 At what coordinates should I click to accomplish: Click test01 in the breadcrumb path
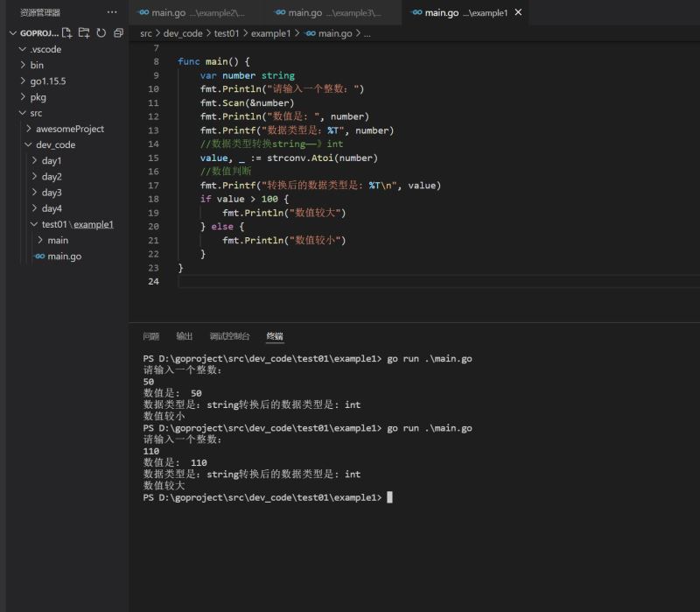[227, 33]
